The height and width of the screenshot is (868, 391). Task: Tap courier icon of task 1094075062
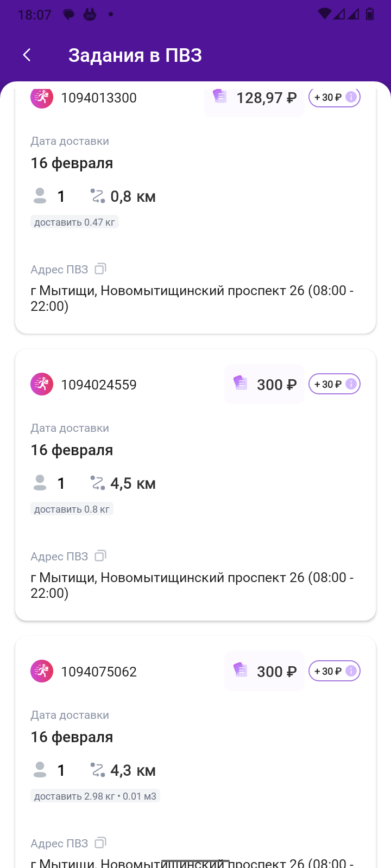point(42,672)
